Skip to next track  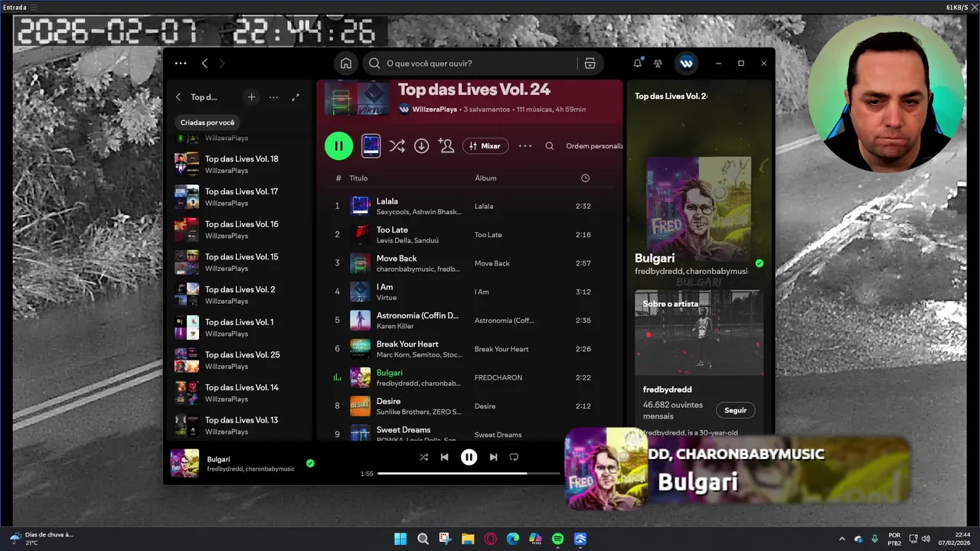point(493,457)
